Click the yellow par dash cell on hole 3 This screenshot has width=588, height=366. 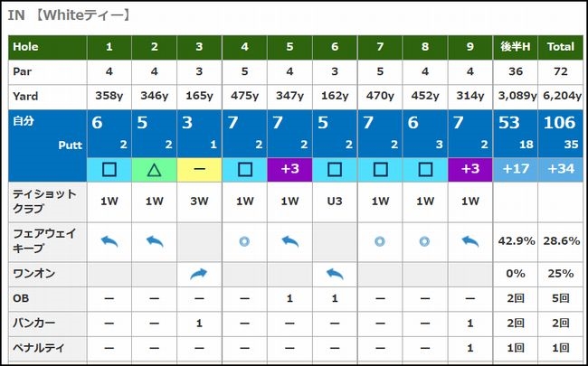click(200, 168)
